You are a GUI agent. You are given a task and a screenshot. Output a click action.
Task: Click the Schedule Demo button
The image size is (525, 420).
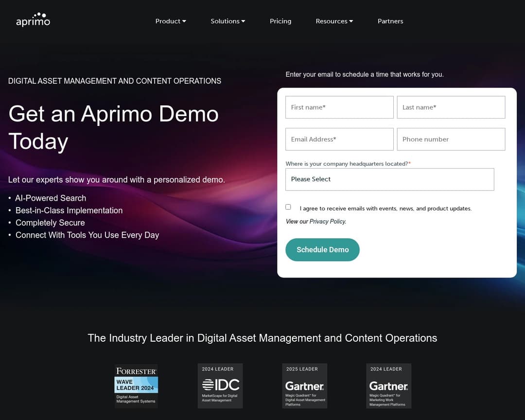tap(322, 249)
